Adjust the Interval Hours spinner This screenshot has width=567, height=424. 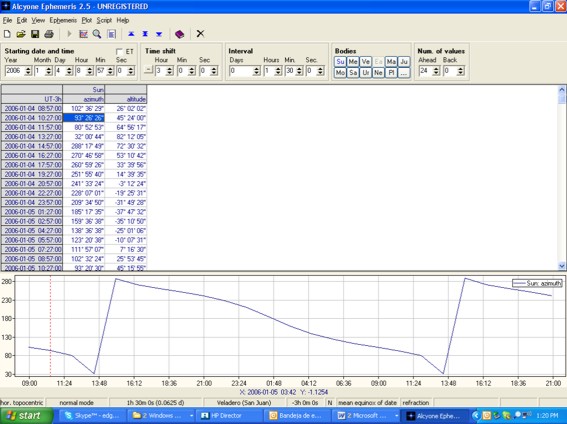tap(278, 71)
